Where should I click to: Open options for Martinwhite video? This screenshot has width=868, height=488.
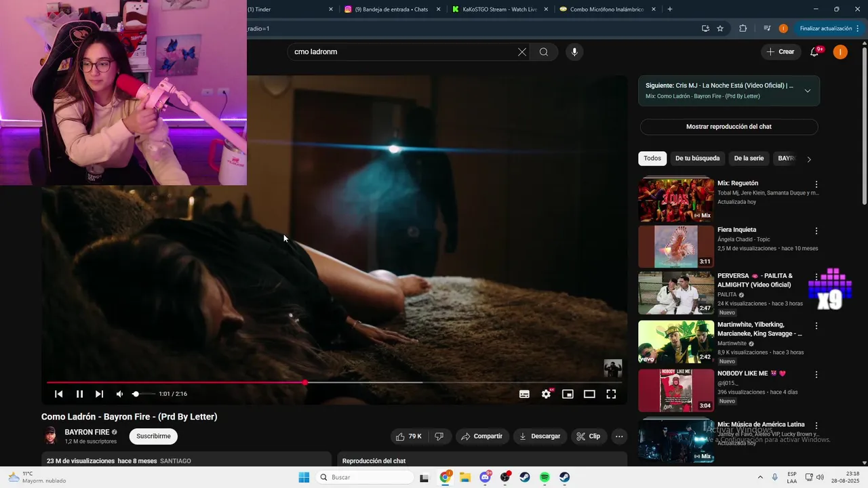click(x=816, y=326)
